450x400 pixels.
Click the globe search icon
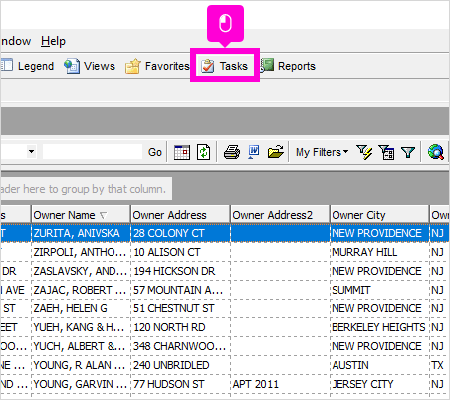tap(436, 152)
